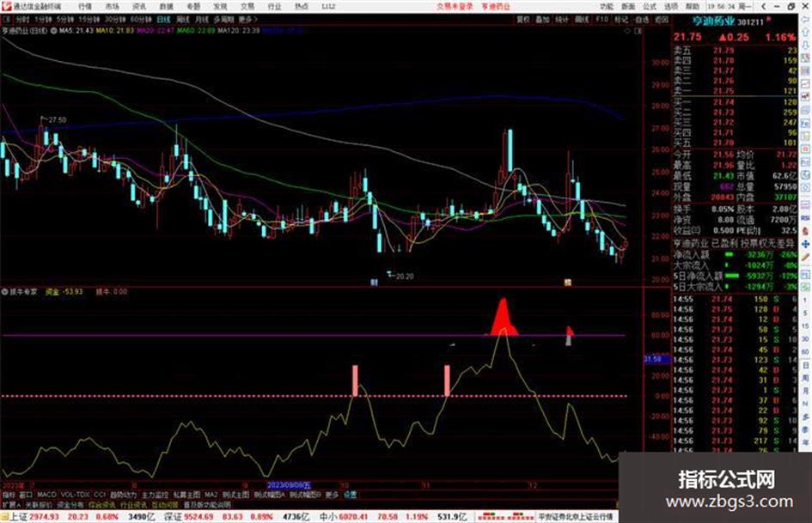Viewport: 812px width, 523px height.
Task: Open 普及版功能说明 link
Action: pos(206,505)
